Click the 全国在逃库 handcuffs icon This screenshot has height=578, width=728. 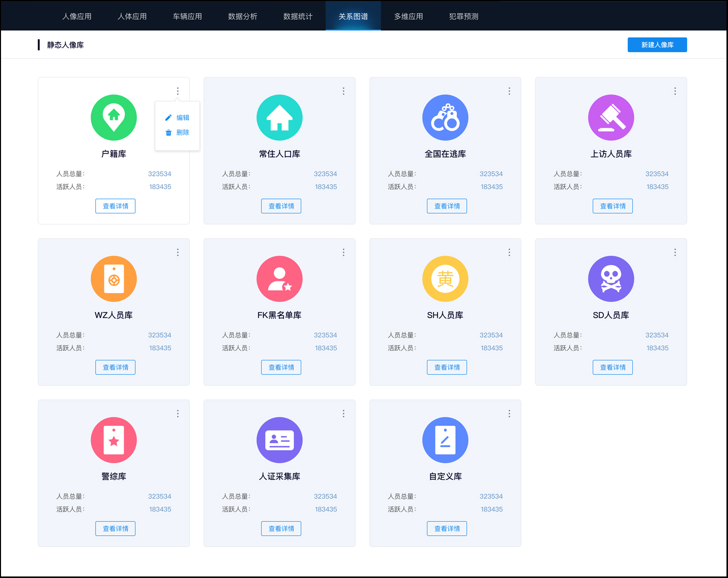point(445,118)
